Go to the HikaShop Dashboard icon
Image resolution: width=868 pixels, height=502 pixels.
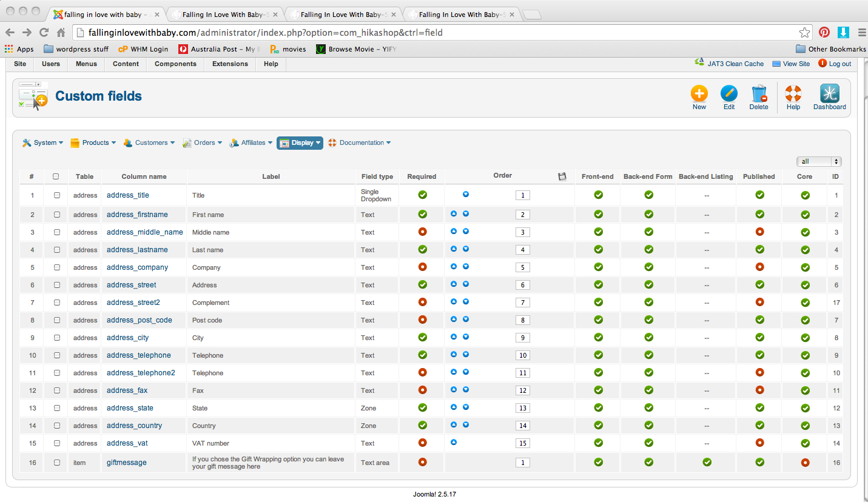(829, 94)
